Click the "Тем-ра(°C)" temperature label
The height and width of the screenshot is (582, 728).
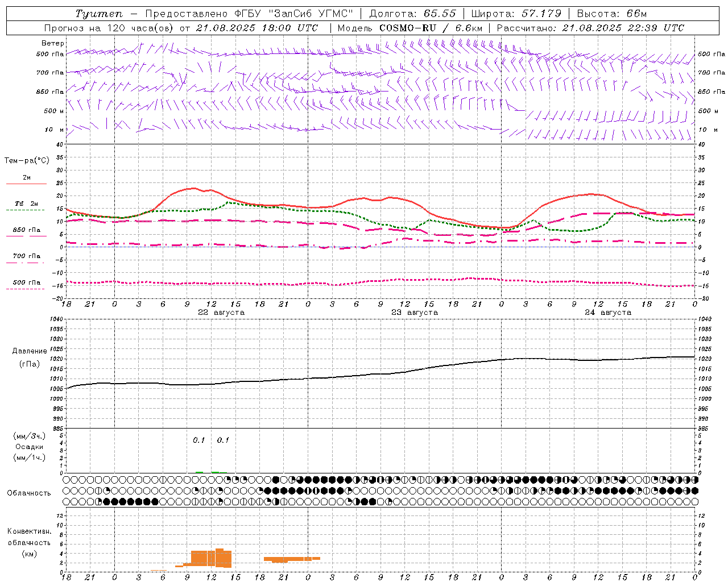pyautogui.click(x=27, y=161)
